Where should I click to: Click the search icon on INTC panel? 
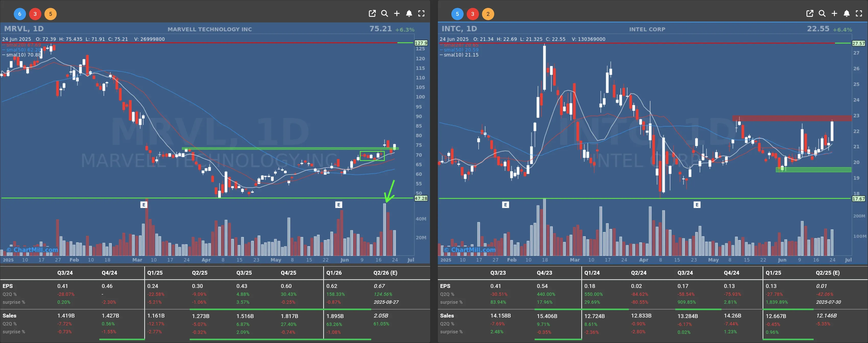click(x=822, y=14)
